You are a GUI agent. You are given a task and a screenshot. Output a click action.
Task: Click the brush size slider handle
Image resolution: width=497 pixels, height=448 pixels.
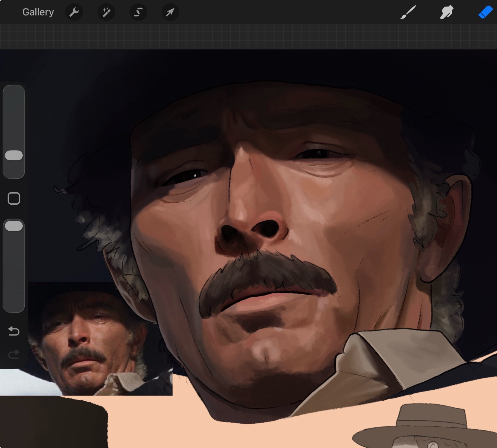(14, 155)
